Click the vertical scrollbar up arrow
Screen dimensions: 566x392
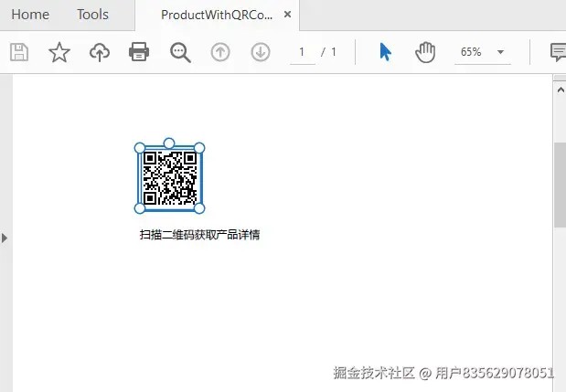(561, 90)
